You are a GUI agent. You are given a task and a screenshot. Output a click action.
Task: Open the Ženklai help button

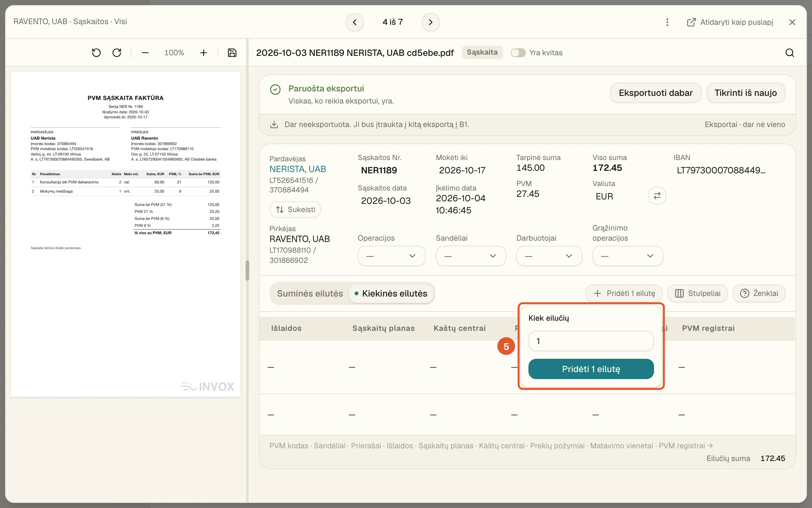point(759,293)
